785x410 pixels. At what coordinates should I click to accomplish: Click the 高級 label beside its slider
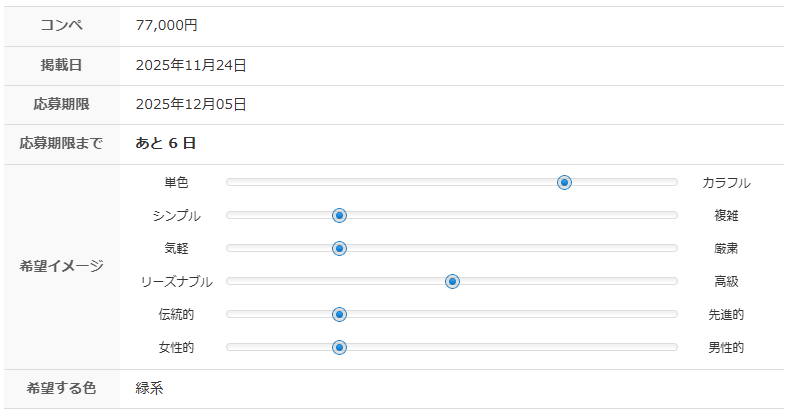point(726,282)
